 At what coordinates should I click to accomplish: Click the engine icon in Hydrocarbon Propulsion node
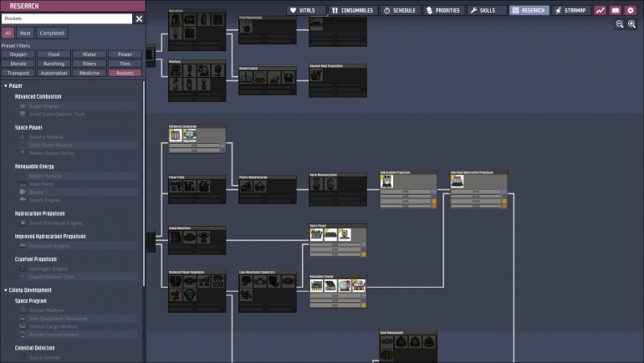(386, 181)
